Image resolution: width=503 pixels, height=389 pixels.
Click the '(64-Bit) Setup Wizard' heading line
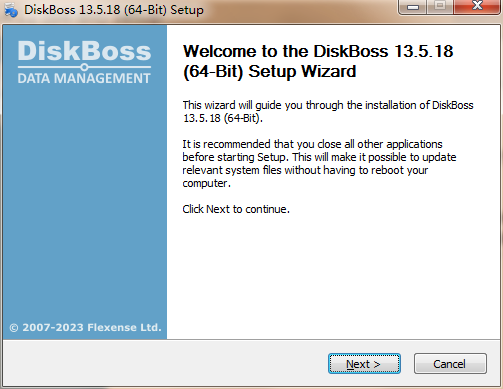pos(270,71)
